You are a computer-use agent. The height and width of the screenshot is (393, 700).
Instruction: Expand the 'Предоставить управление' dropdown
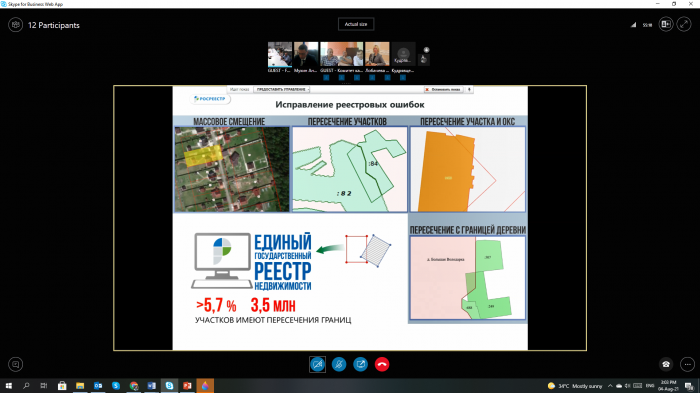click(282, 89)
